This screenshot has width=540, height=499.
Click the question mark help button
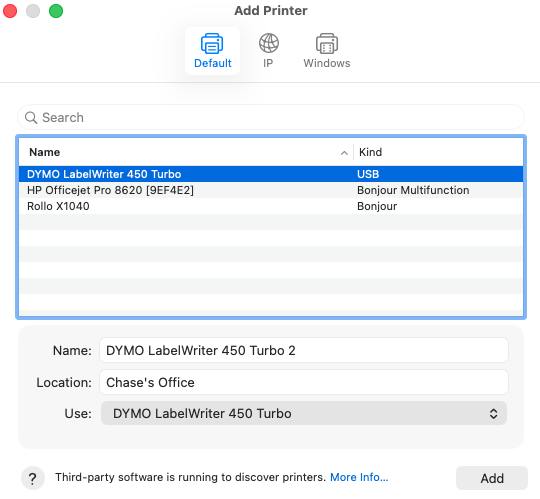point(33,478)
